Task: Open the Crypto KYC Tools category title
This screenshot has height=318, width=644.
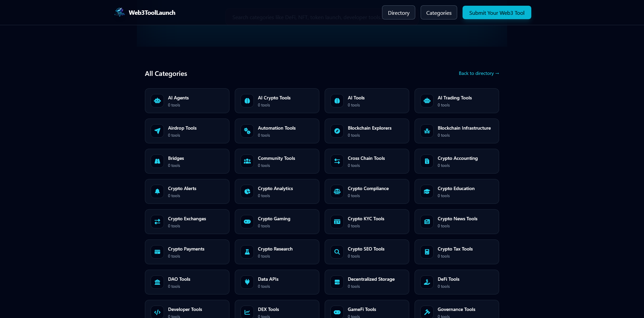Action: 366,219
